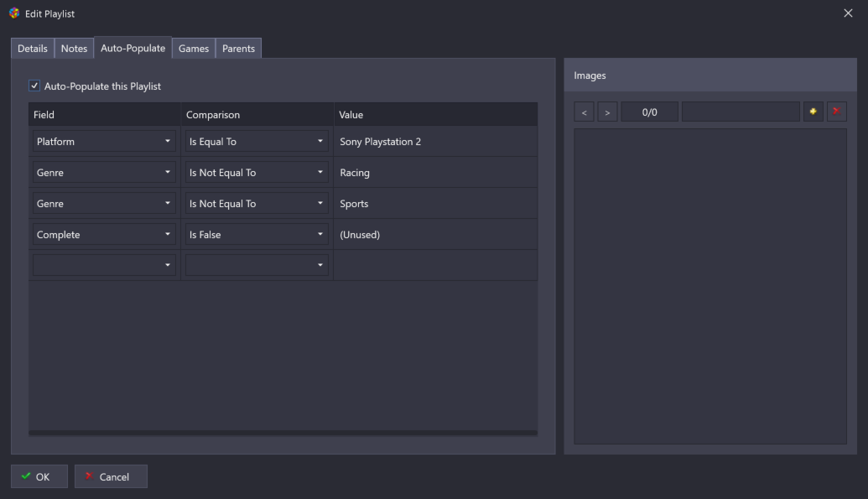
Task: Go to previous image with left arrow
Action: pyautogui.click(x=584, y=112)
